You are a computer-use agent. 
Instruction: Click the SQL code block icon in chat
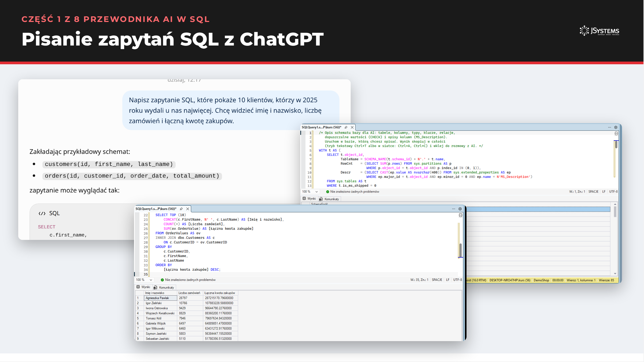tap(42, 213)
